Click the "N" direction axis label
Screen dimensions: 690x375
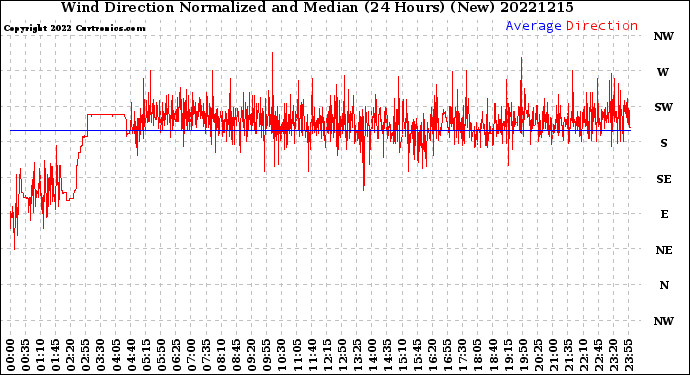664,285
